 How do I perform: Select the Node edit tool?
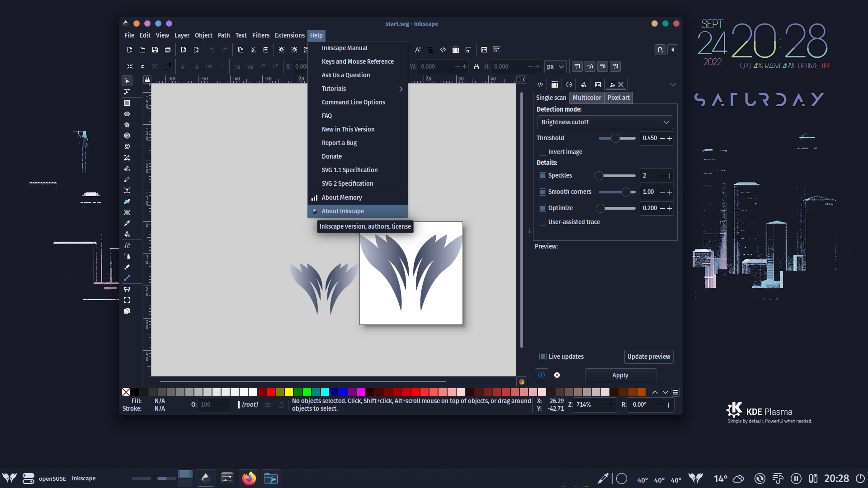click(127, 92)
